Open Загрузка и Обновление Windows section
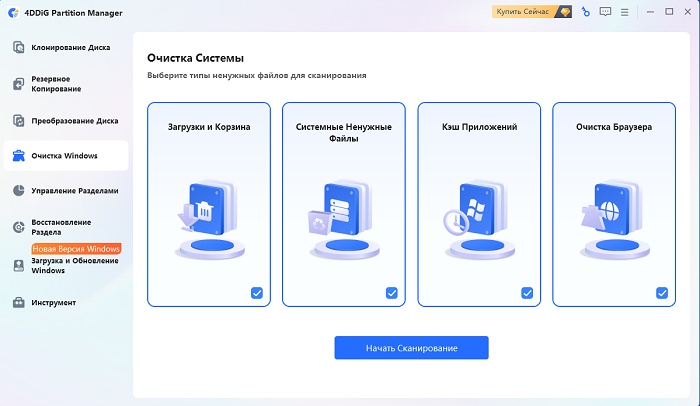This screenshot has width=700, height=406. (66, 266)
